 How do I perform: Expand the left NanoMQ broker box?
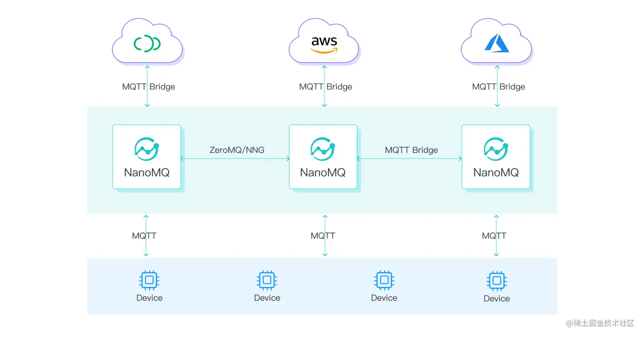[147, 157]
